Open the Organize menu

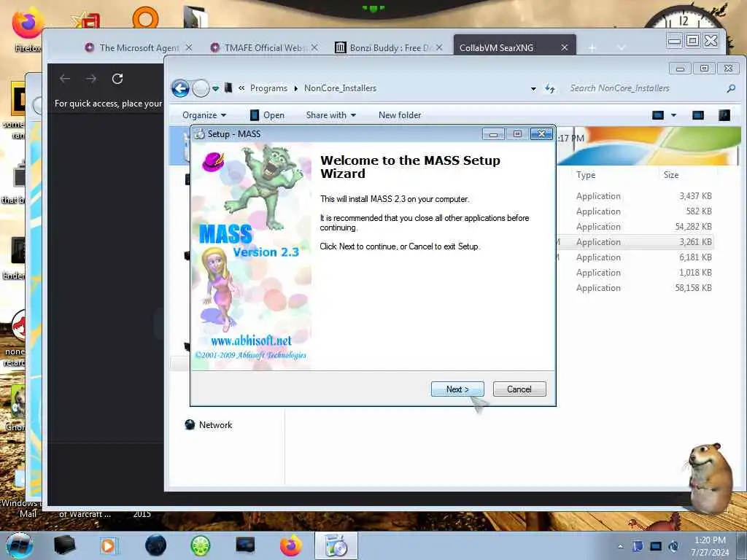[x=204, y=114]
